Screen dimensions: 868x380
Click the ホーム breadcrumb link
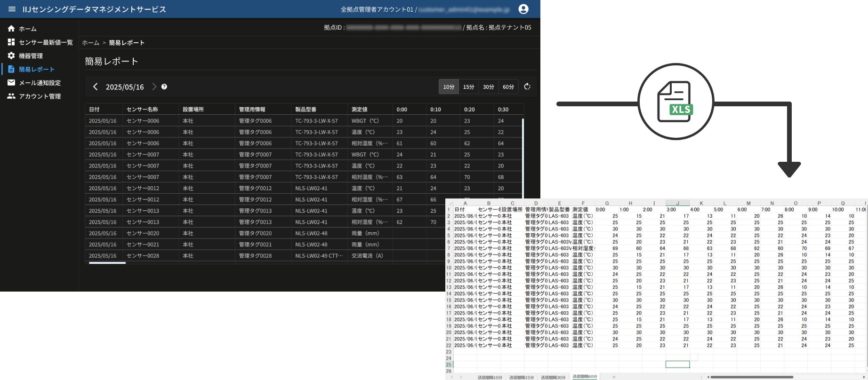pyautogui.click(x=90, y=43)
